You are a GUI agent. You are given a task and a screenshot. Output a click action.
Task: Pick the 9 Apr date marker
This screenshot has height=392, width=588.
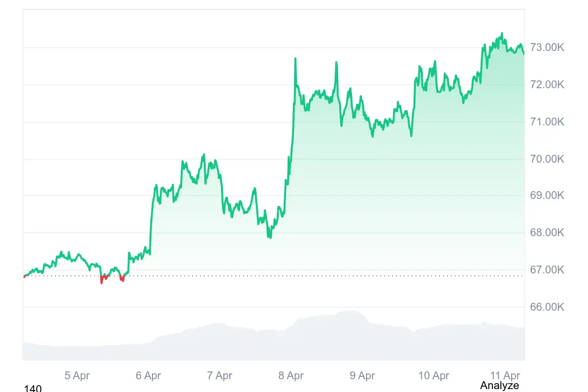click(x=362, y=376)
